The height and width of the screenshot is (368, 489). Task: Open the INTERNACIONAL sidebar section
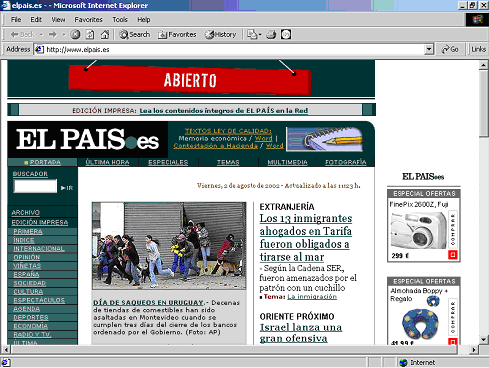point(39,249)
